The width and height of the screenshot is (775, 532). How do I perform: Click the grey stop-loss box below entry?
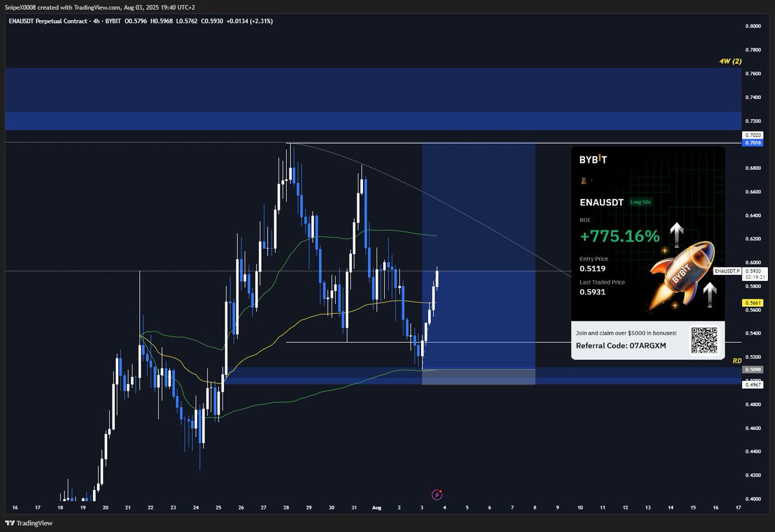tap(479, 377)
